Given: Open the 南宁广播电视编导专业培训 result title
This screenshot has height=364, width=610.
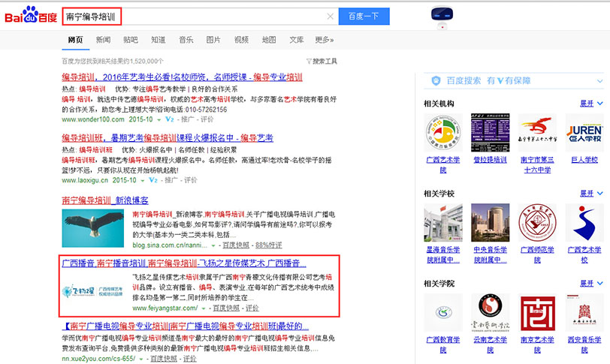Looking at the screenshot, I should point(185,326).
